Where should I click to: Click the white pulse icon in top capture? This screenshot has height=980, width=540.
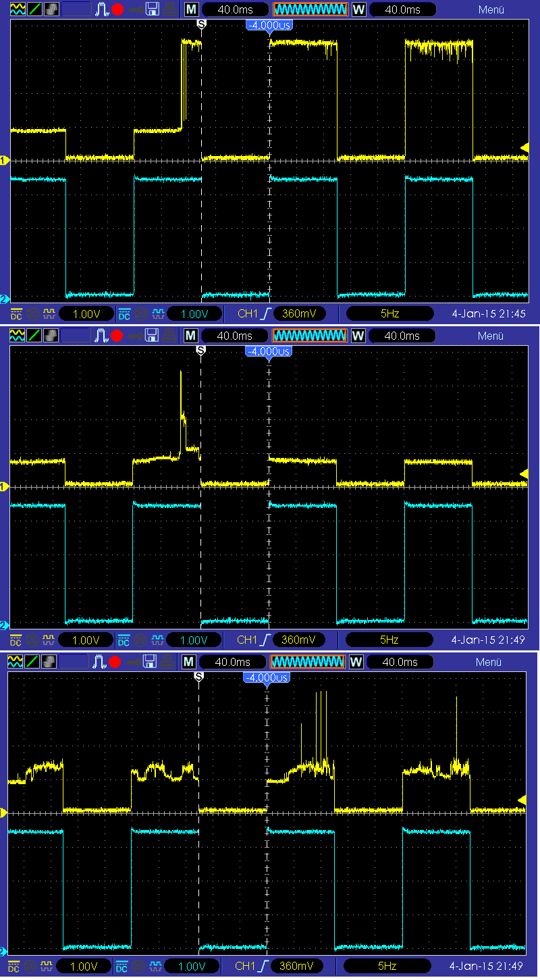(x=102, y=9)
